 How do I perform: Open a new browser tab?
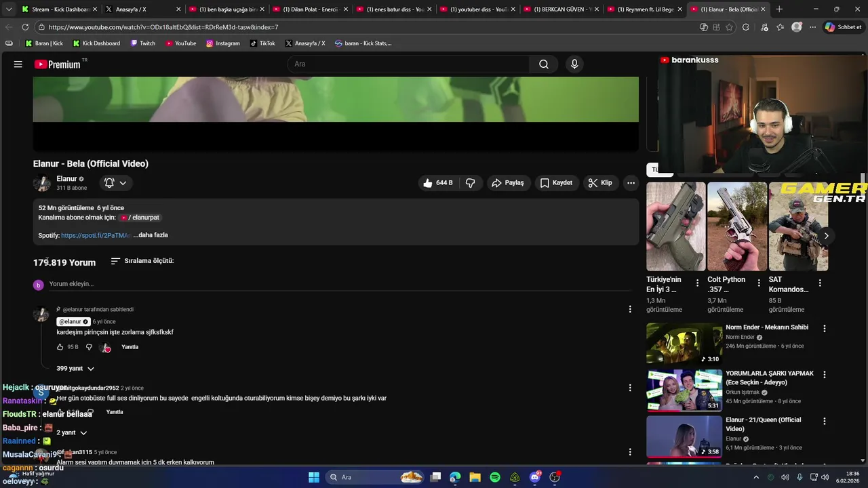[779, 9]
